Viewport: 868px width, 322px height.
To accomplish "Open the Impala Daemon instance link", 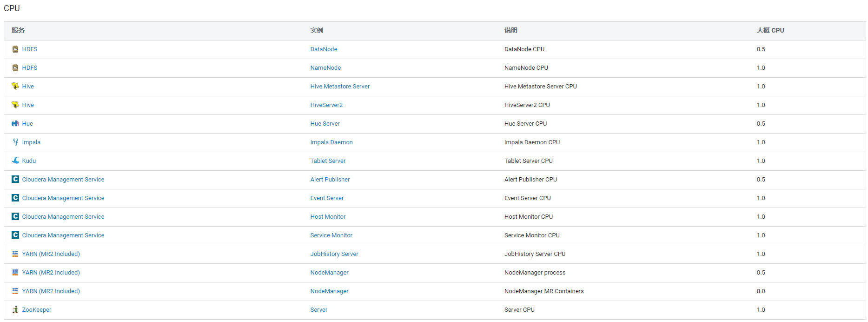I will pos(331,142).
